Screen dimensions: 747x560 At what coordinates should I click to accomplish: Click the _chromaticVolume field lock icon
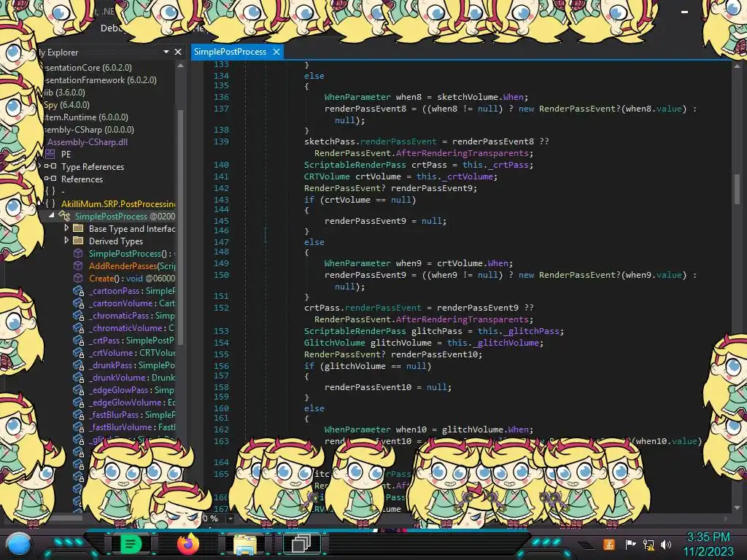tap(78, 327)
